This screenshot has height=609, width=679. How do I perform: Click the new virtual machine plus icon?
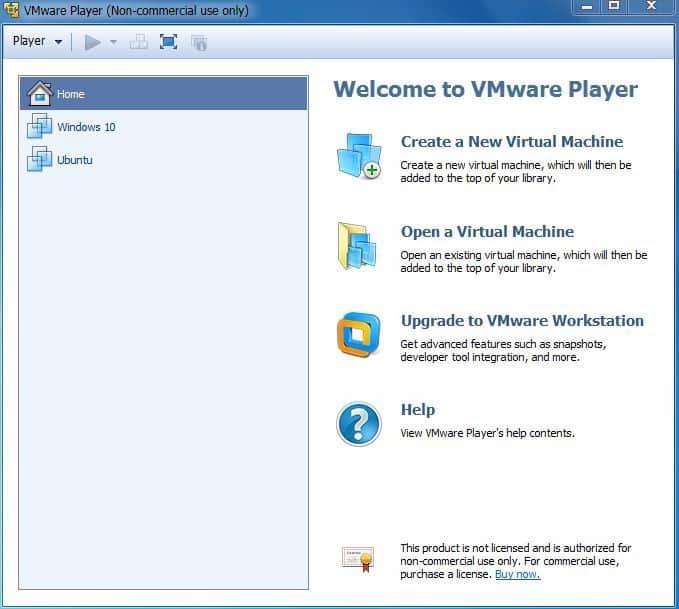[x=359, y=156]
